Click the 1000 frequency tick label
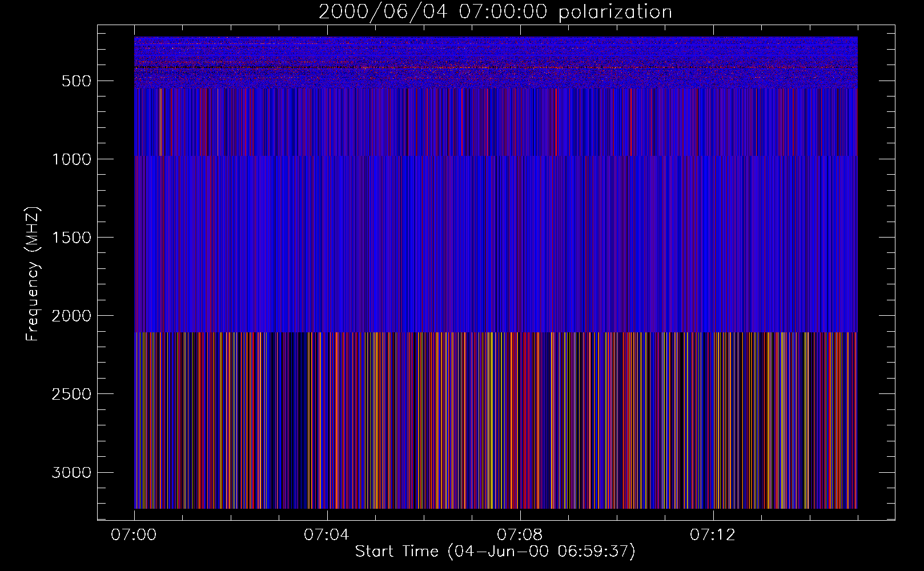Viewport: 924px width, 571px height. click(71, 159)
